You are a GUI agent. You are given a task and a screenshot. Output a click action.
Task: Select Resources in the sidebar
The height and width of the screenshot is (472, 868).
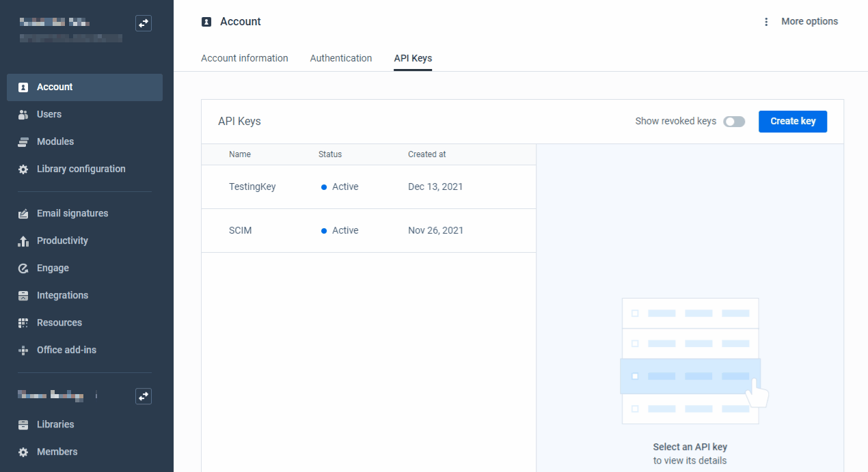(59, 322)
